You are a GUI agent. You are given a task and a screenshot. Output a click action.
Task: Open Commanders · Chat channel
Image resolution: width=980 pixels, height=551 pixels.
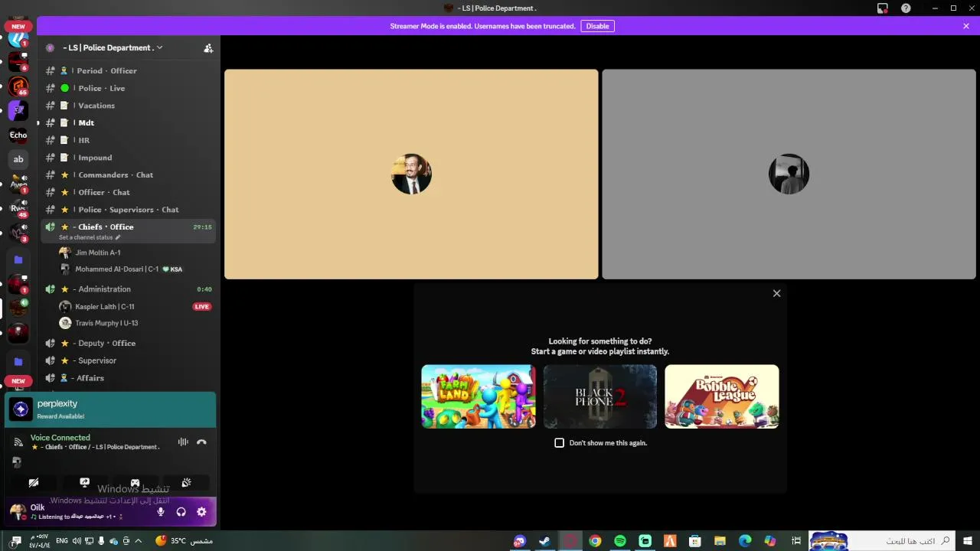tap(128, 174)
